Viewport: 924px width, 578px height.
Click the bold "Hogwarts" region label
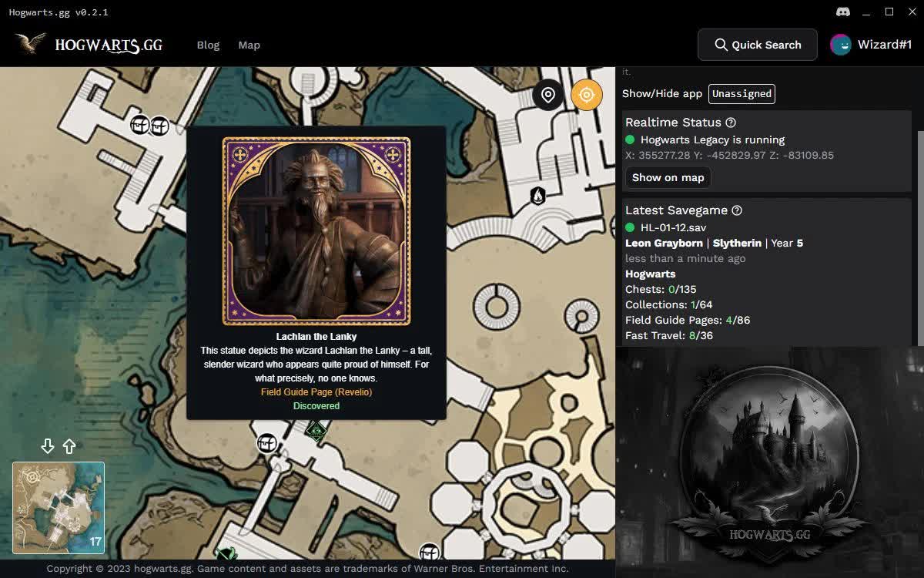coord(651,274)
